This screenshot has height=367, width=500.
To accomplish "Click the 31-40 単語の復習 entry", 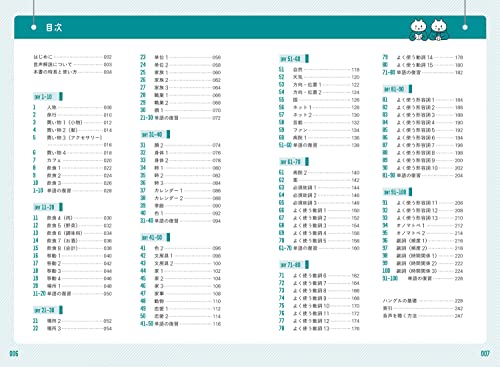I will [x=180, y=221].
